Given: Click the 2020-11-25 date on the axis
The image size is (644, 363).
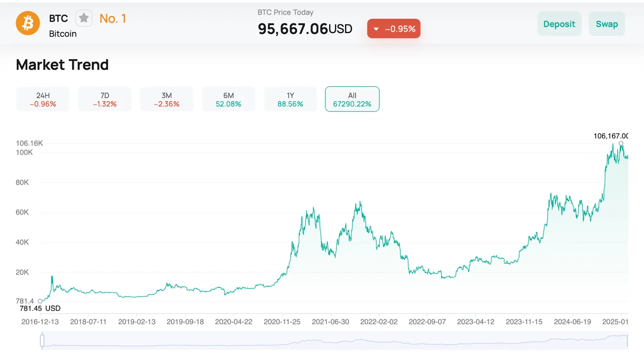Looking at the screenshot, I should pyautogui.click(x=282, y=322).
